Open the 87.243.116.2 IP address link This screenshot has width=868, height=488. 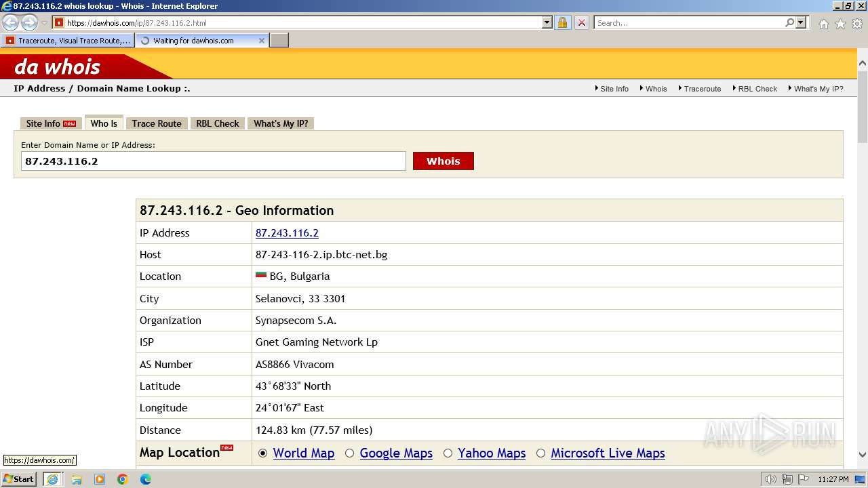(x=287, y=232)
